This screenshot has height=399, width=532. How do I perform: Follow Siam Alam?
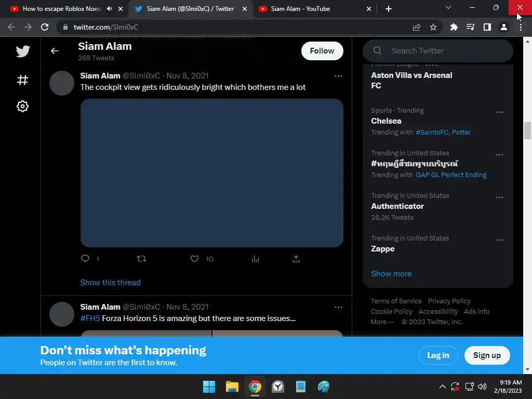(322, 51)
